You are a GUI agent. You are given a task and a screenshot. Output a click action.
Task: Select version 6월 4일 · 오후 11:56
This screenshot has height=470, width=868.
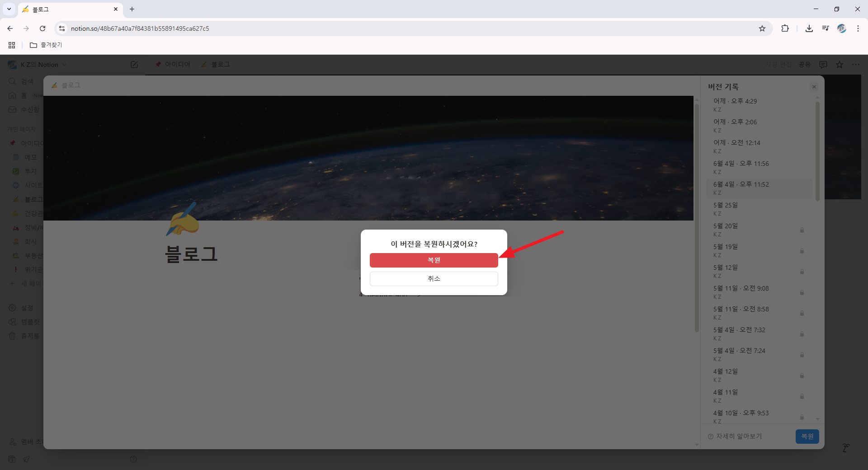click(x=759, y=167)
